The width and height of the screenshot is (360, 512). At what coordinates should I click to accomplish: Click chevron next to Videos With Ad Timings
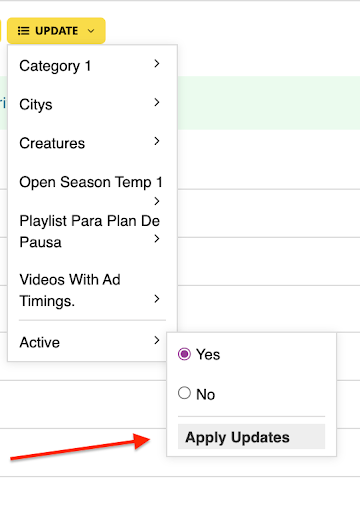coord(157,299)
